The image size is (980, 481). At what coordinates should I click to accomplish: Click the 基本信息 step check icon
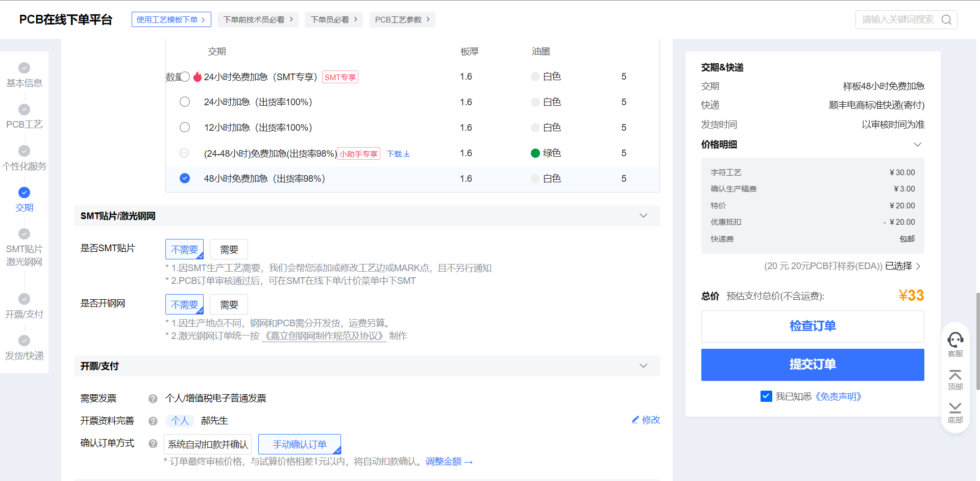24,68
